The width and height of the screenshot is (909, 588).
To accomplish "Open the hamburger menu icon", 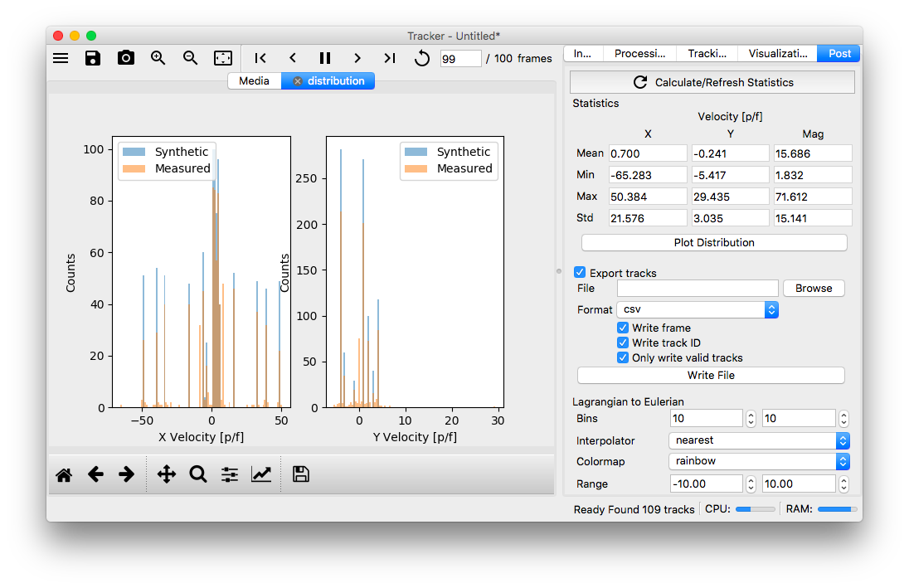I will [x=61, y=58].
